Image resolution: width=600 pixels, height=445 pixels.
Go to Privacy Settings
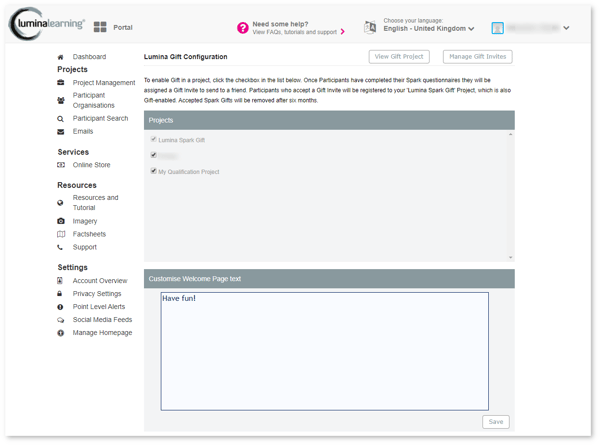[97, 293]
